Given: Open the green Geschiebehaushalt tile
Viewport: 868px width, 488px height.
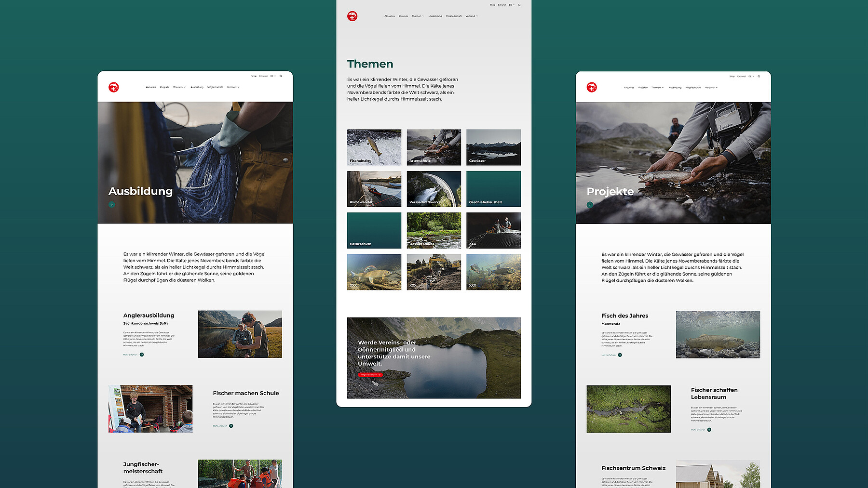Looking at the screenshot, I should click(493, 189).
